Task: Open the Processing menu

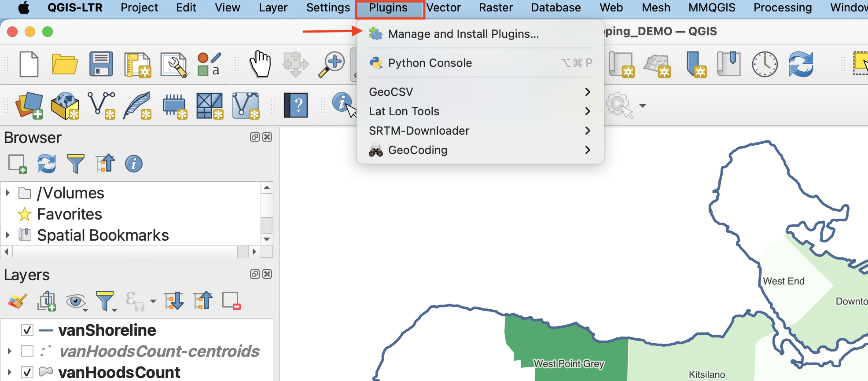Action: tap(782, 8)
